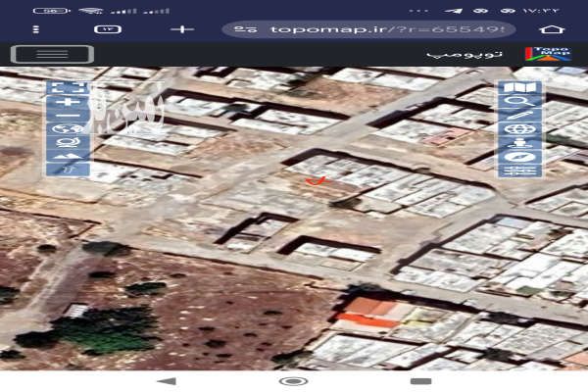The height and width of the screenshot is (392, 588).
Task: Open the folded map layers icon
Action: (519, 88)
